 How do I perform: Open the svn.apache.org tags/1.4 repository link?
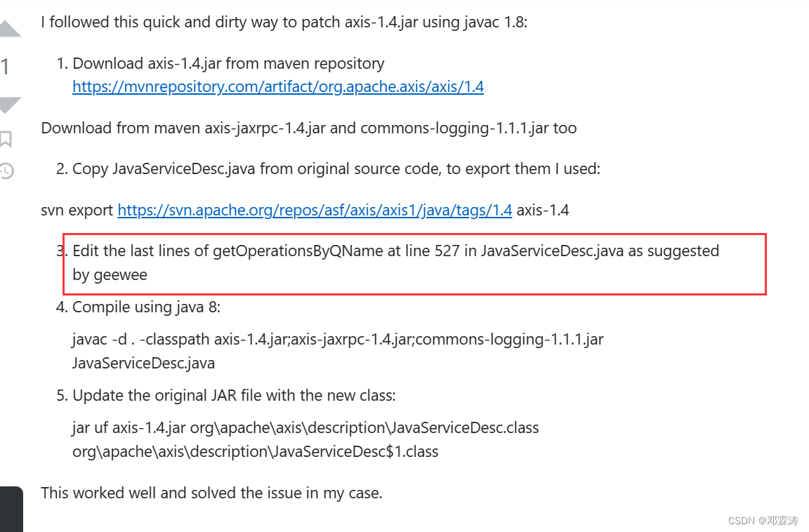(314, 210)
